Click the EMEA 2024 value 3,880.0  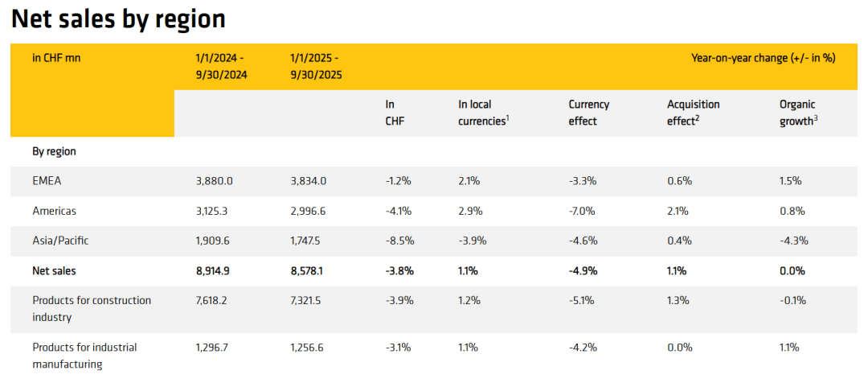[x=214, y=181]
